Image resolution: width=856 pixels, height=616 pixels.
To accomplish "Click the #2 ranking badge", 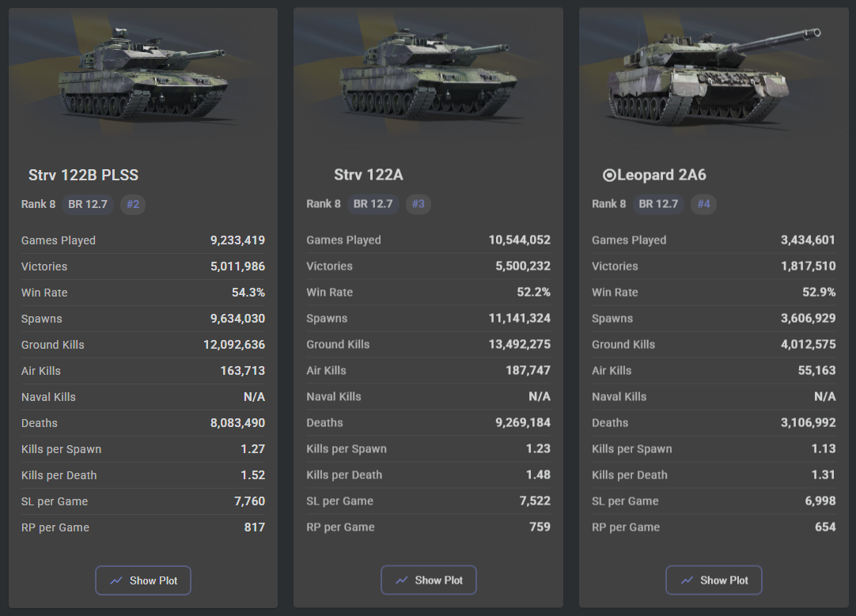I will pos(133,204).
